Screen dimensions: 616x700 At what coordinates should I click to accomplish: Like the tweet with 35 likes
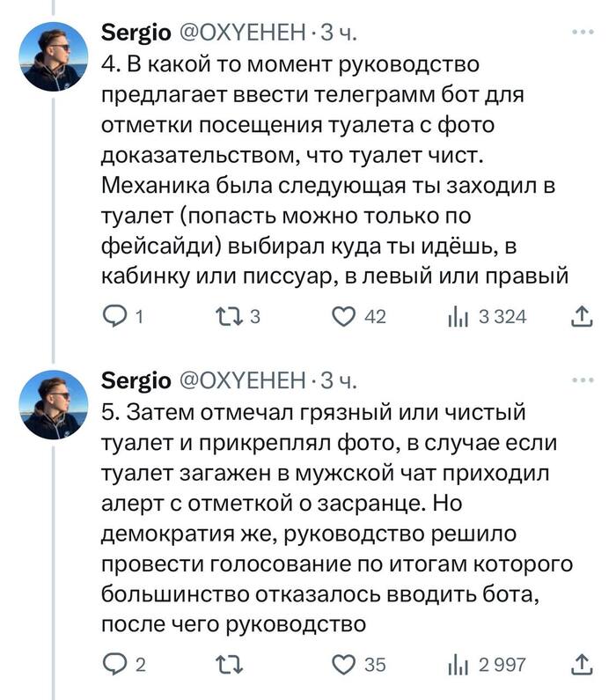coord(346,664)
